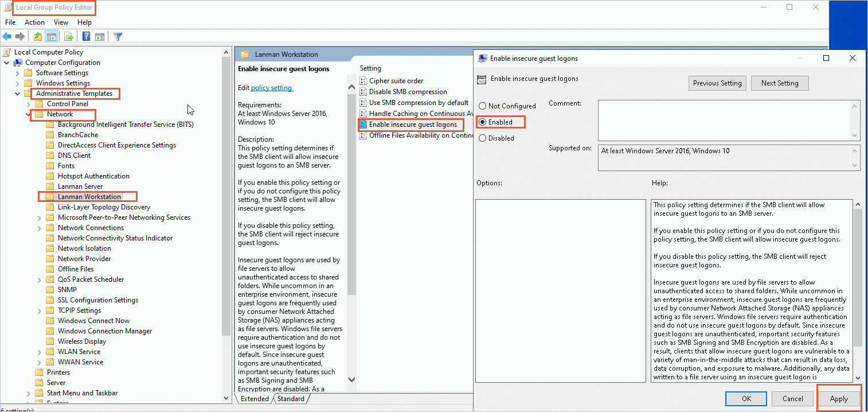Click the Offline Files Availability policy icon

(x=363, y=135)
